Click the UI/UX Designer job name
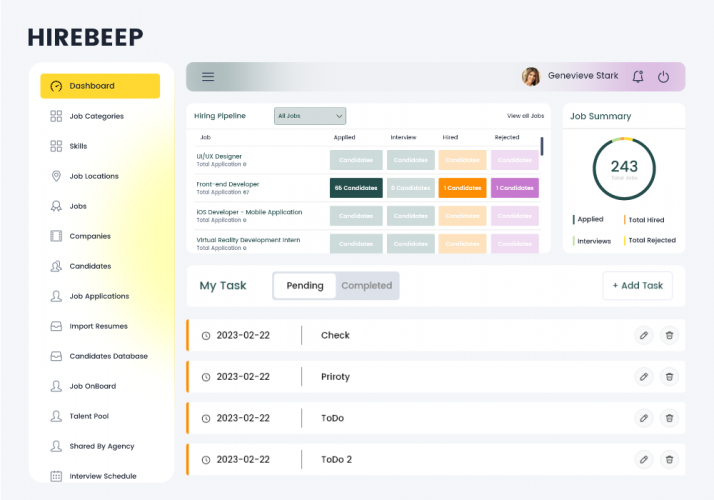The image size is (714, 500). [219, 156]
